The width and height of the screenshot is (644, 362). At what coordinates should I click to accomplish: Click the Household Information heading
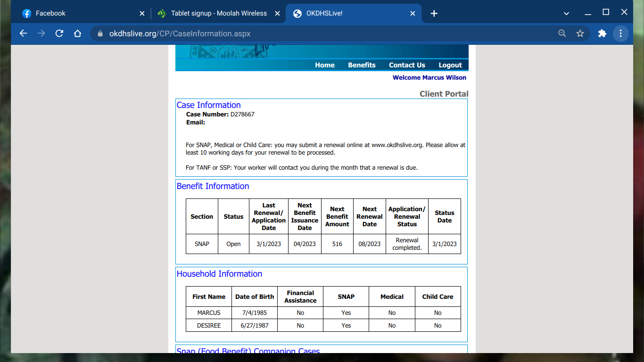click(x=219, y=274)
